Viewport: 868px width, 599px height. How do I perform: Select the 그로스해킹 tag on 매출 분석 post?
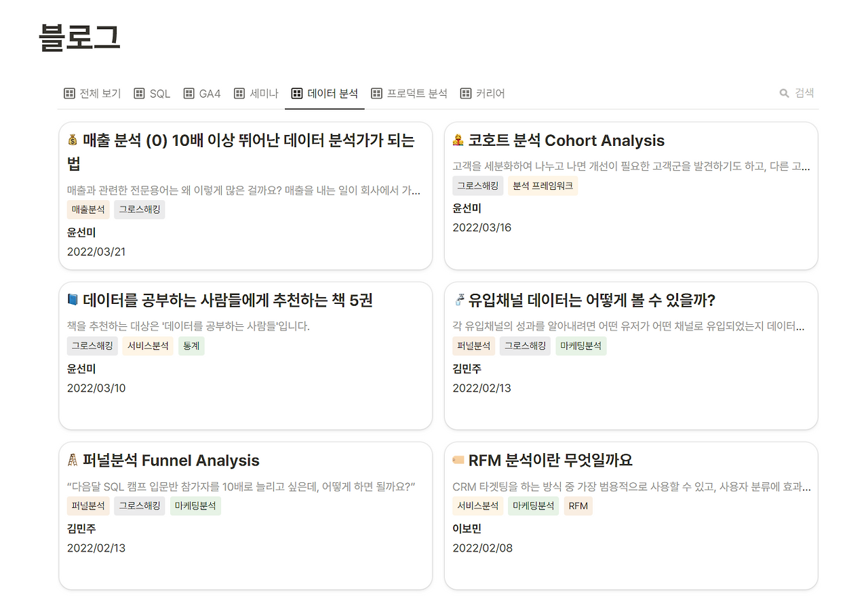[139, 210]
